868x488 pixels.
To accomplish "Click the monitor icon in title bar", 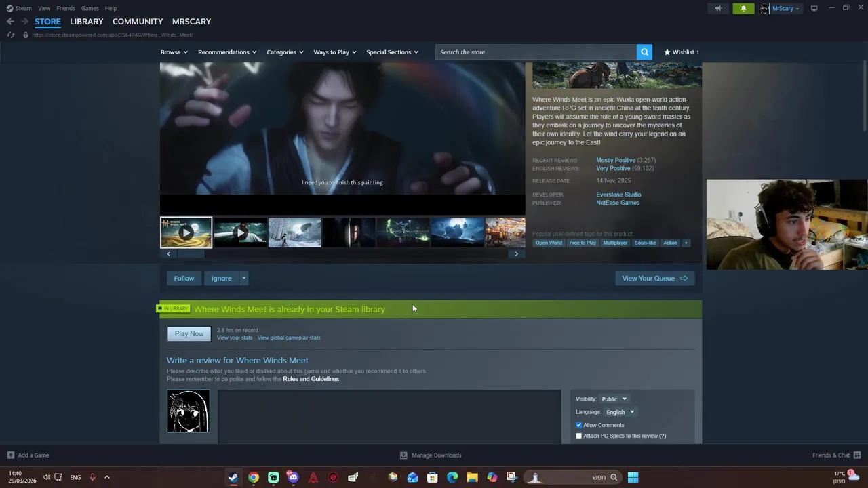I will [x=814, y=9].
